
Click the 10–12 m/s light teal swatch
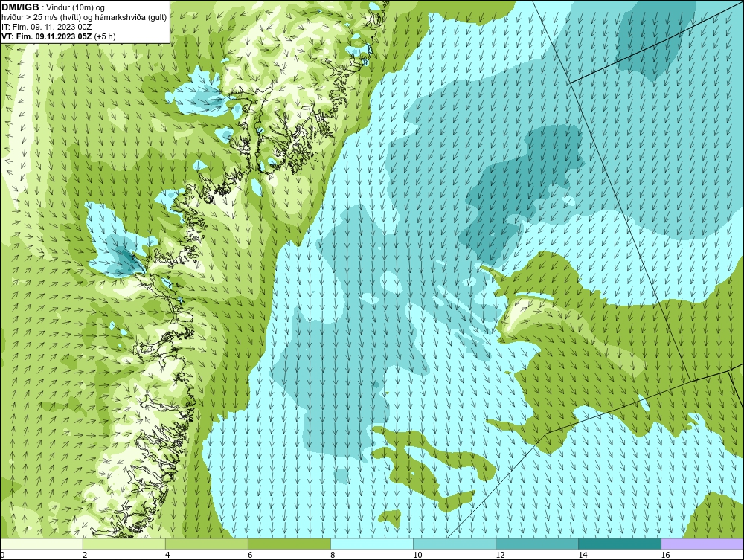click(x=455, y=544)
